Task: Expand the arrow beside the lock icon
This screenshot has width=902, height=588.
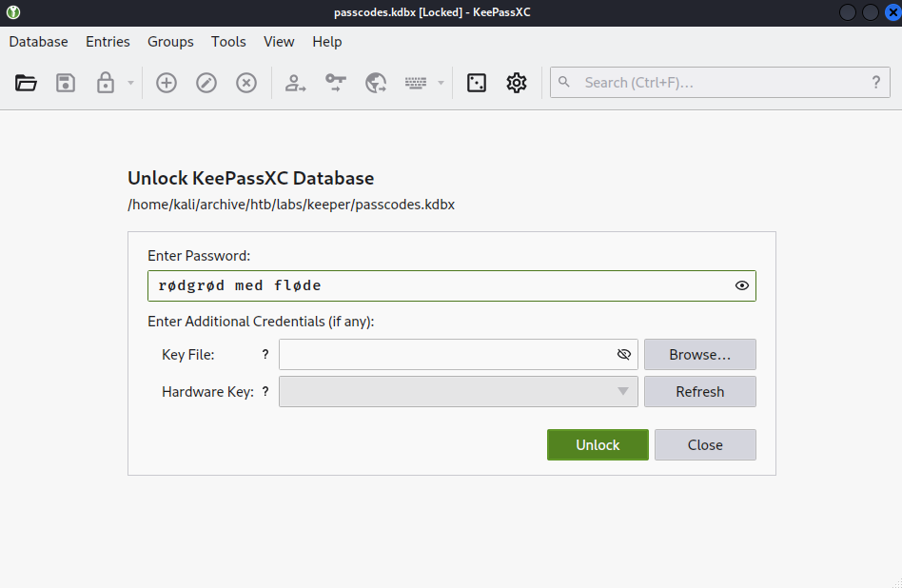Action: pyautogui.click(x=130, y=83)
